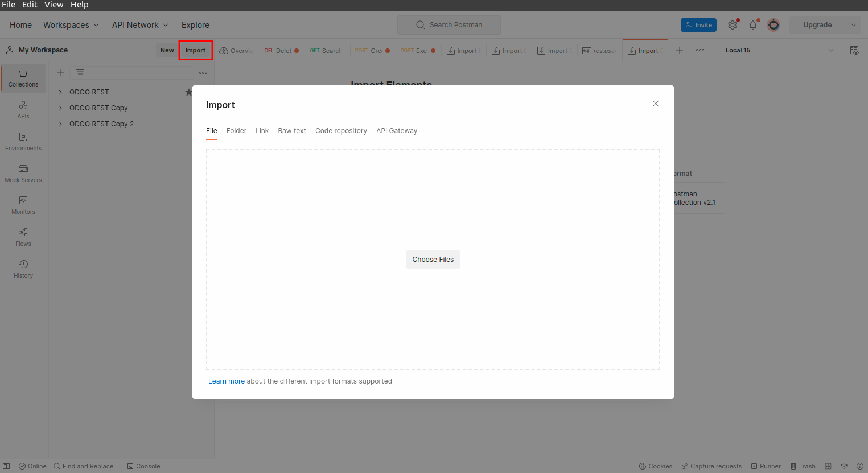Open the History sidebar section
Screen dimensions: 868x473
(x=23, y=269)
